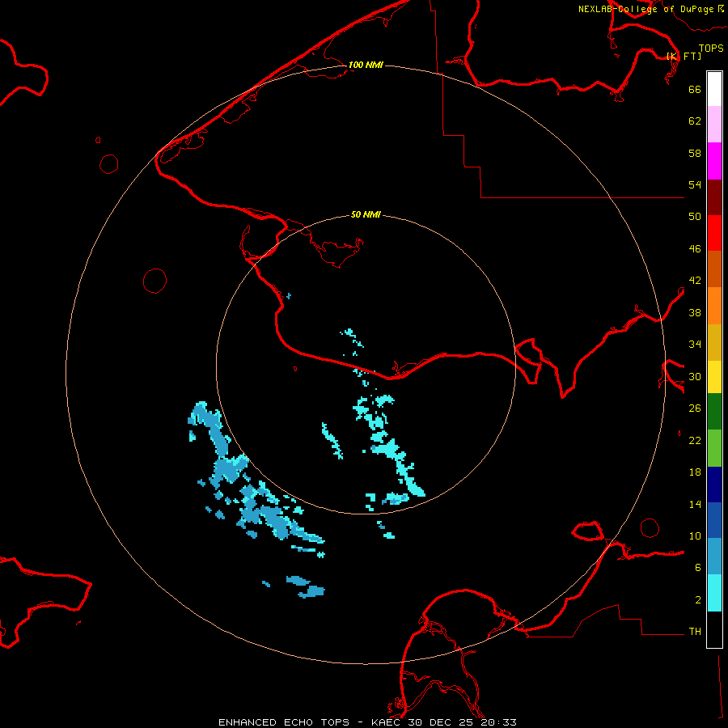Click the legend value 62

click(x=695, y=121)
